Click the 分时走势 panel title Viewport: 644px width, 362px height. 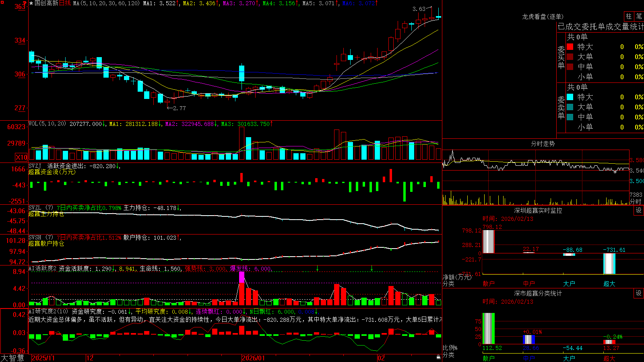point(543,144)
